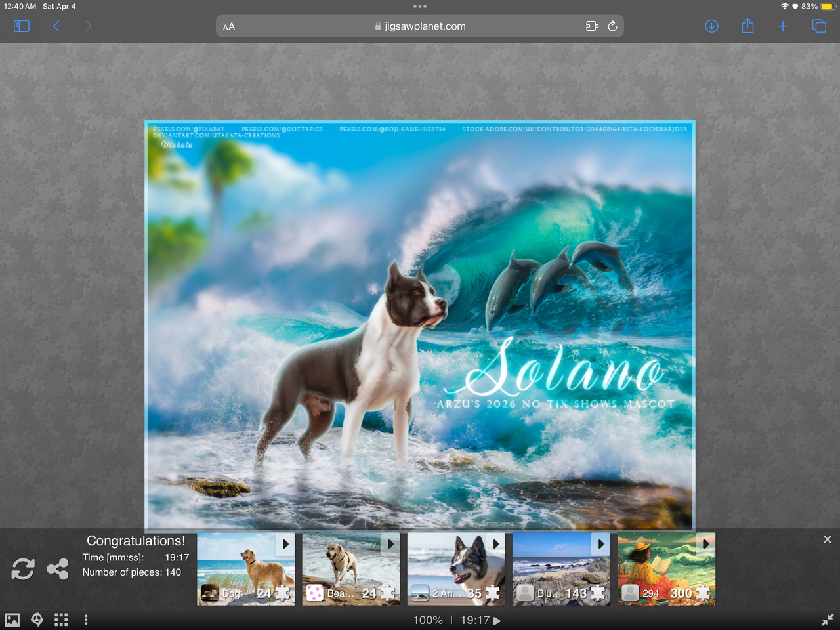Click the grey user avatar on the 294 puzzle
Image resolution: width=840 pixels, height=630 pixels.
(630, 593)
